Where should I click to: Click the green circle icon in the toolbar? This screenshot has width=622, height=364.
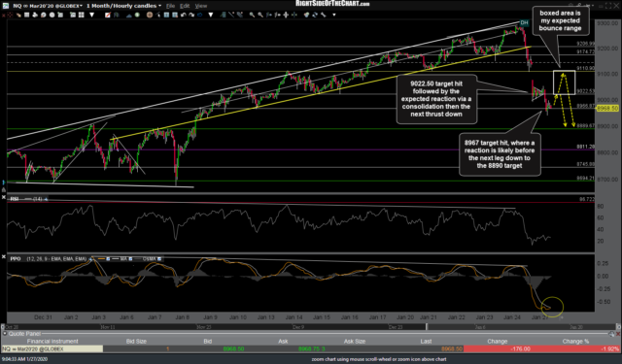pyautogui.click(x=136, y=15)
